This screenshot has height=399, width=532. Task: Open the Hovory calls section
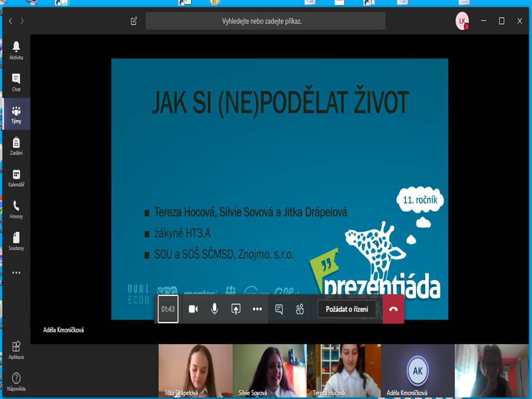pyautogui.click(x=16, y=209)
